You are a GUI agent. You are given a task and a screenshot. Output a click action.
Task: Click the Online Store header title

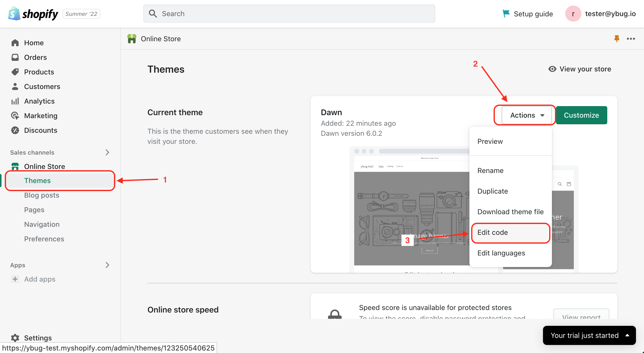161,39
